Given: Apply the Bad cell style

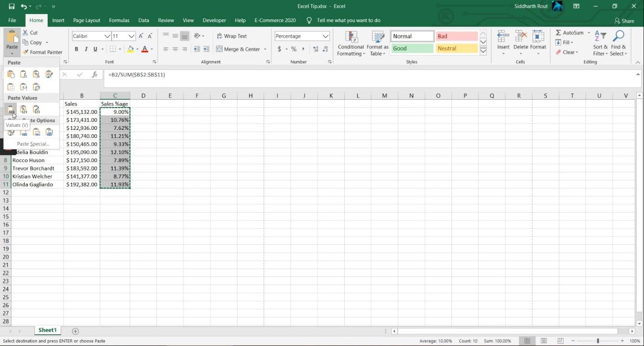Looking at the screenshot, I should pos(457,36).
